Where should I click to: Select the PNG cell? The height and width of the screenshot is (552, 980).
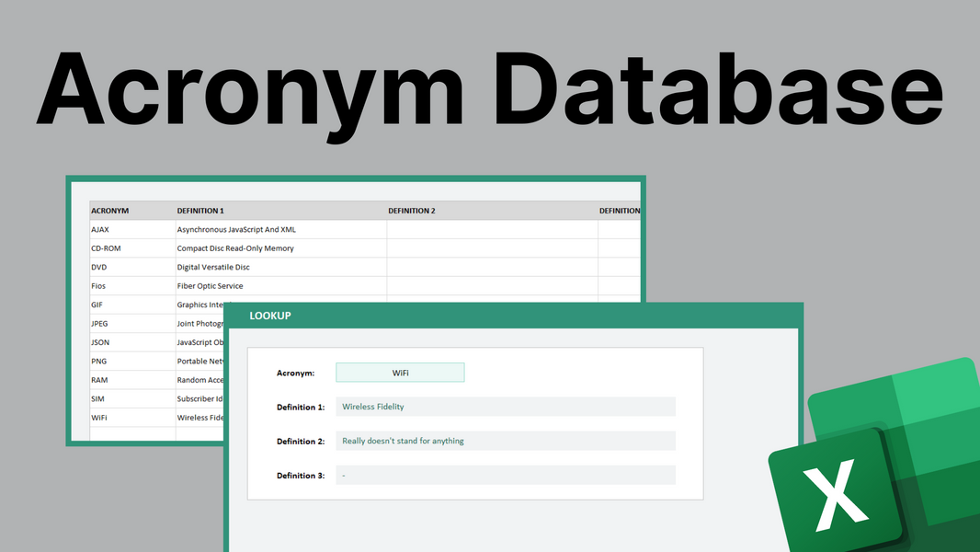click(132, 361)
